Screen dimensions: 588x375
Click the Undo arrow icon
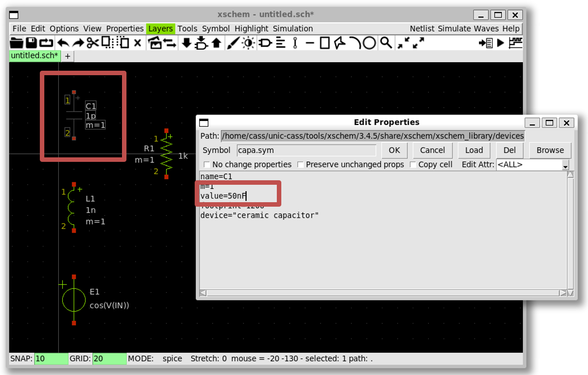(x=63, y=43)
